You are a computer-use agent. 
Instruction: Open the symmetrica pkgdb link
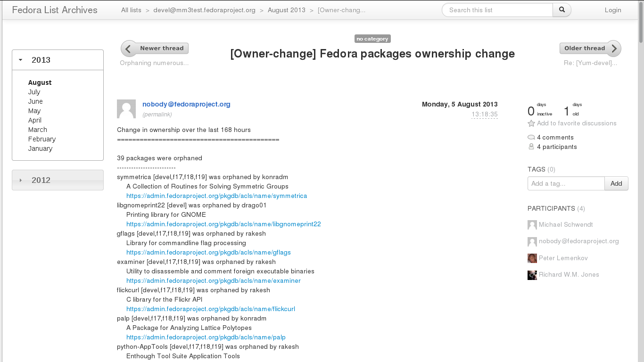216,196
